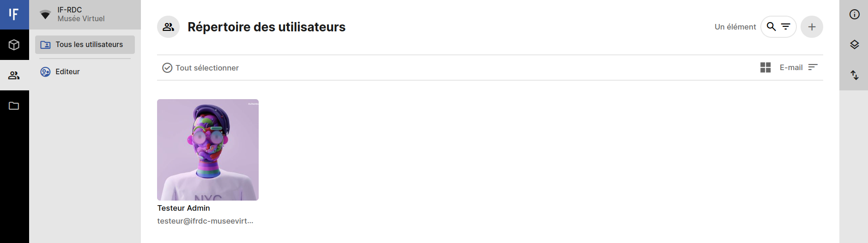Open the 3D cube content section
Viewport: 868px width, 243px height.
[14, 45]
